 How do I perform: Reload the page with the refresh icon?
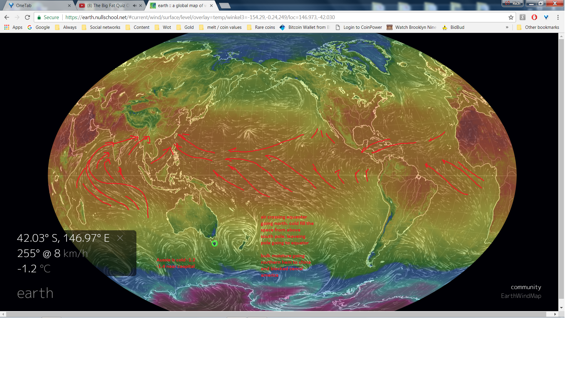click(x=27, y=17)
